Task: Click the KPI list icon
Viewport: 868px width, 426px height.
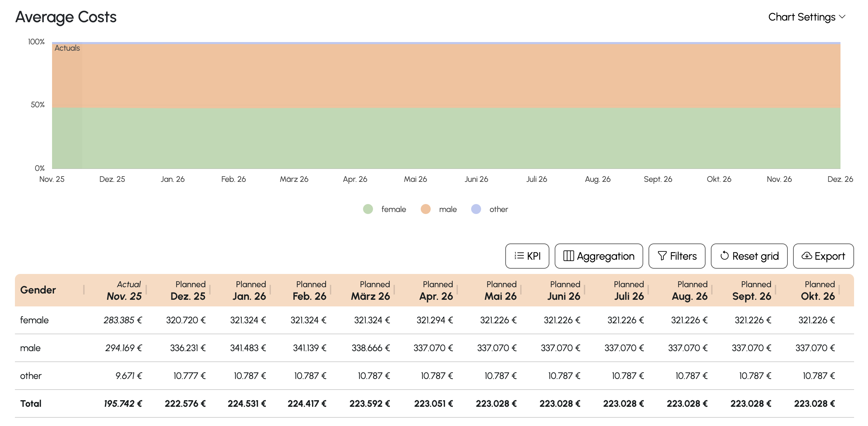Action: 519,256
